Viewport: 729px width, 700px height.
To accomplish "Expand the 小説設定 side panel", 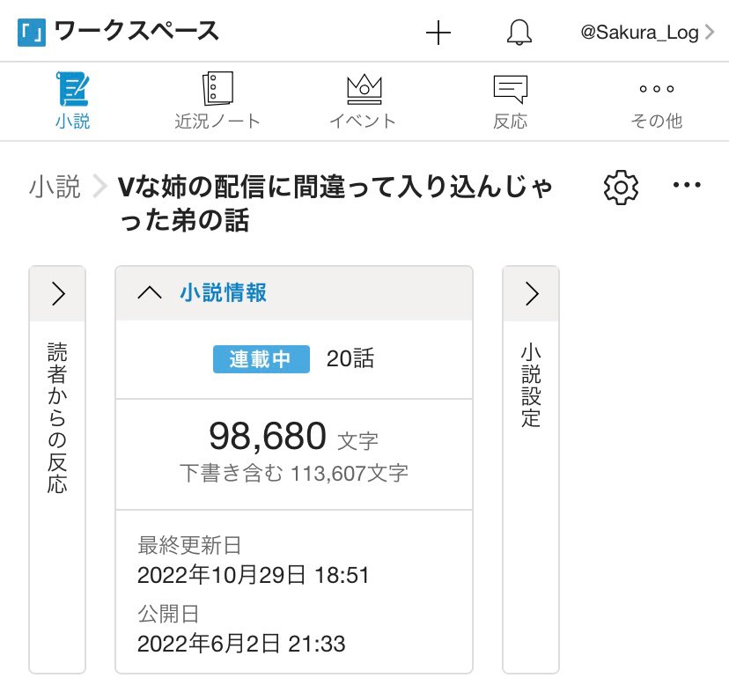I will pos(531,293).
